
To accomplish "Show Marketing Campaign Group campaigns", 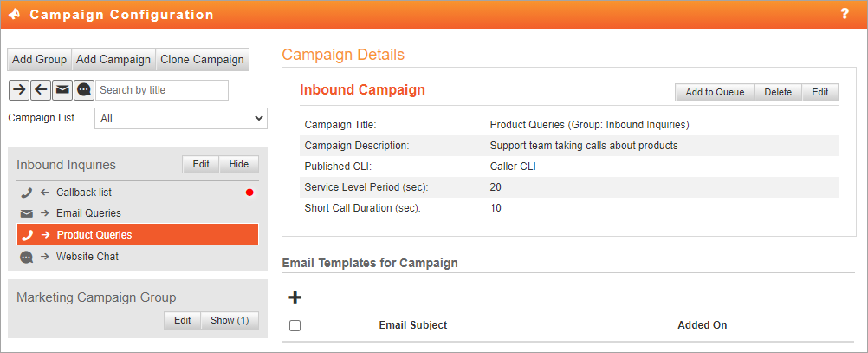I will (x=230, y=320).
